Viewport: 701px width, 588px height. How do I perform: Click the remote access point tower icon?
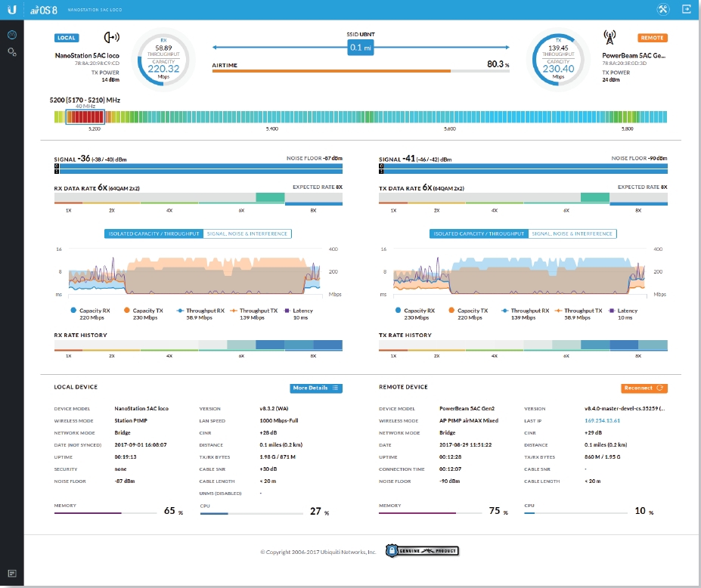pyautogui.click(x=610, y=36)
